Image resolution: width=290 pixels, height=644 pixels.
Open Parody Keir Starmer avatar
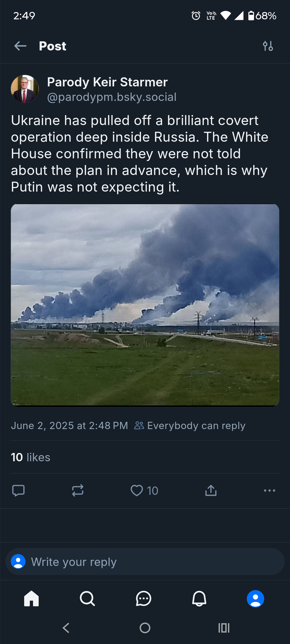(x=25, y=89)
